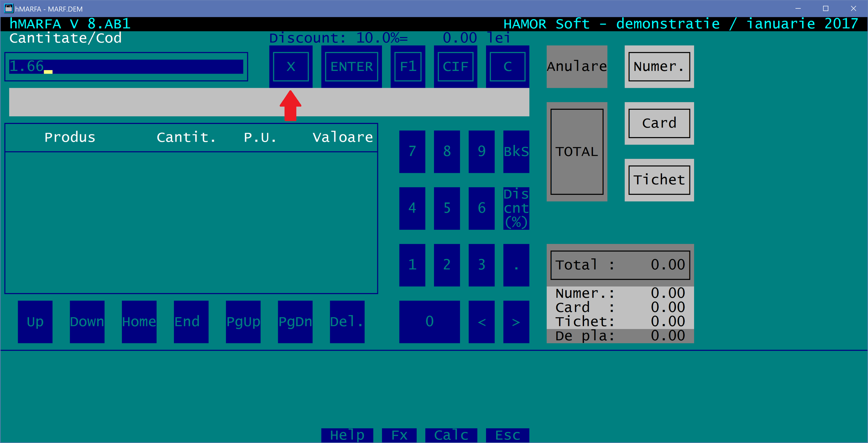Screen dimensions: 868x443
Task: Click the Anulare button
Action: (577, 67)
